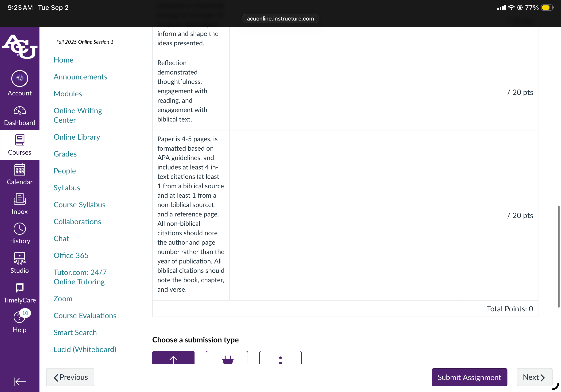The width and height of the screenshot is (561, 392).
Task: Click the page vertical scrollbar
Action: point(559,257)
